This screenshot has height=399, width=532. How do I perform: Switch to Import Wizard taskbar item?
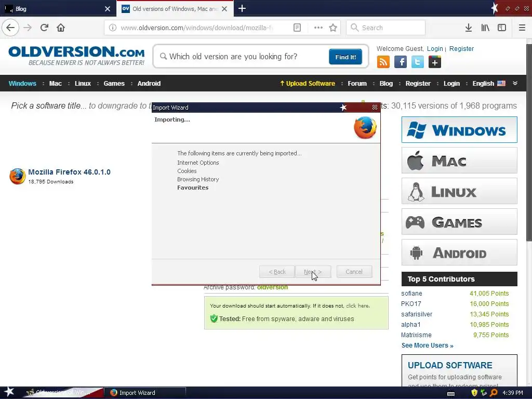[x=145, y=393]
